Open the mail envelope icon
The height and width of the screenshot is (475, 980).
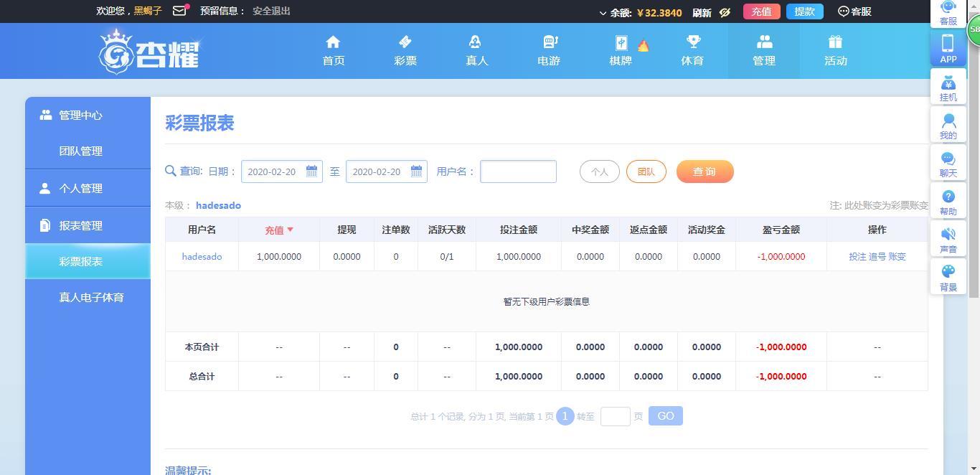click(179, 11)
